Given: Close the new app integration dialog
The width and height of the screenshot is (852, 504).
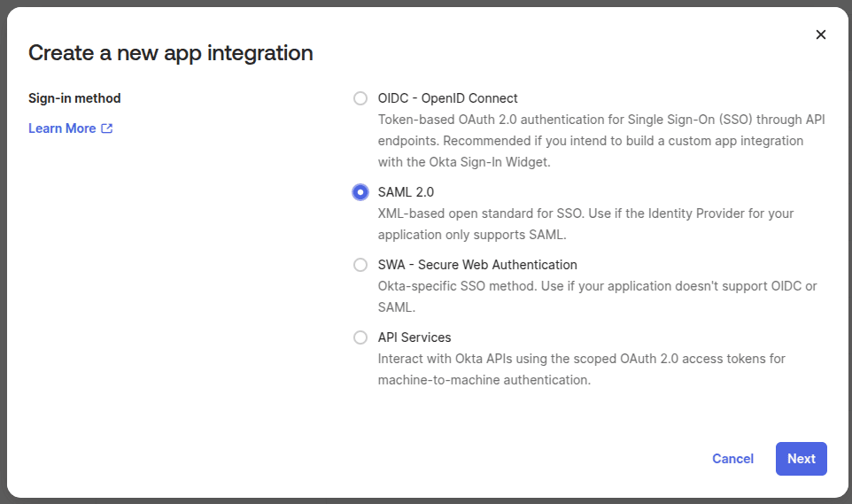Looking at the screenshot, I should (820, 35).
